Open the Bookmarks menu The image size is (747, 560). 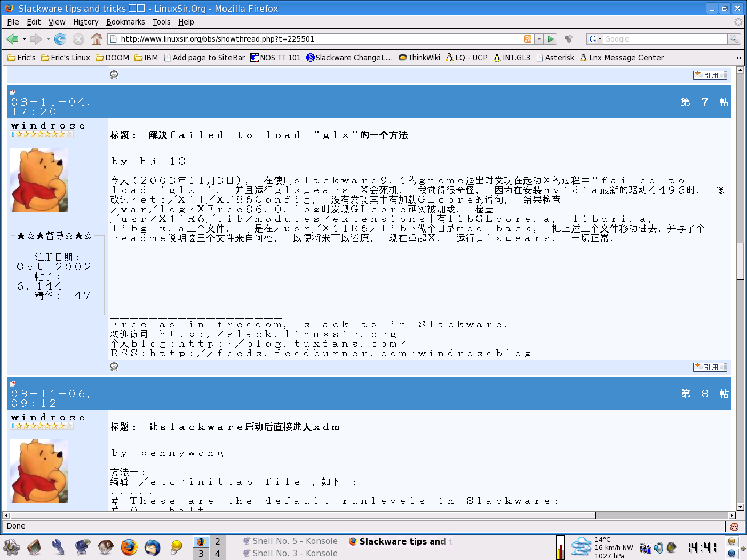coord(125,22)
